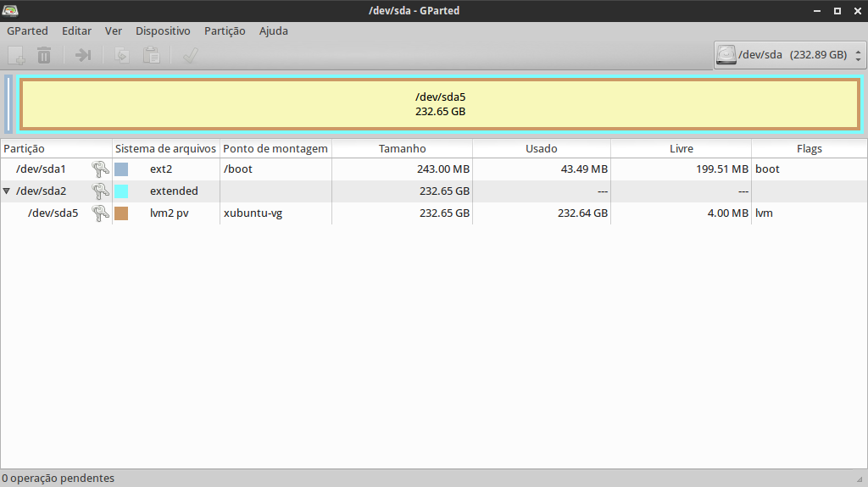Open the Partição menu
Screen dimensions: 868x487
(x=225, y=31)
